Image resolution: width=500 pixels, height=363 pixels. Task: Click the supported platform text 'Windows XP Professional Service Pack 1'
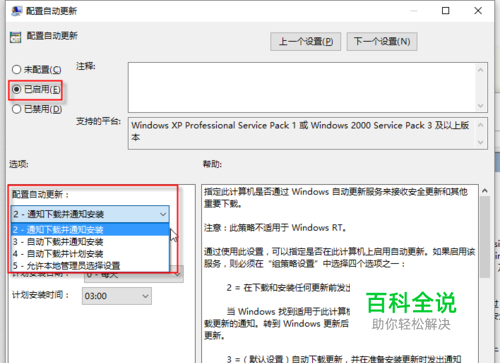(x=213, y=126)
